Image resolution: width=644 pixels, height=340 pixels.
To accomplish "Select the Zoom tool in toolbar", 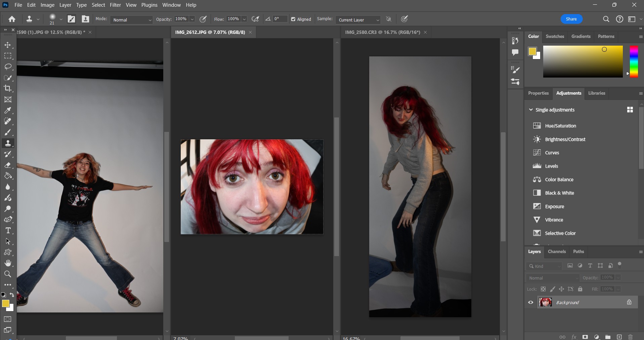I will point(8,274).
